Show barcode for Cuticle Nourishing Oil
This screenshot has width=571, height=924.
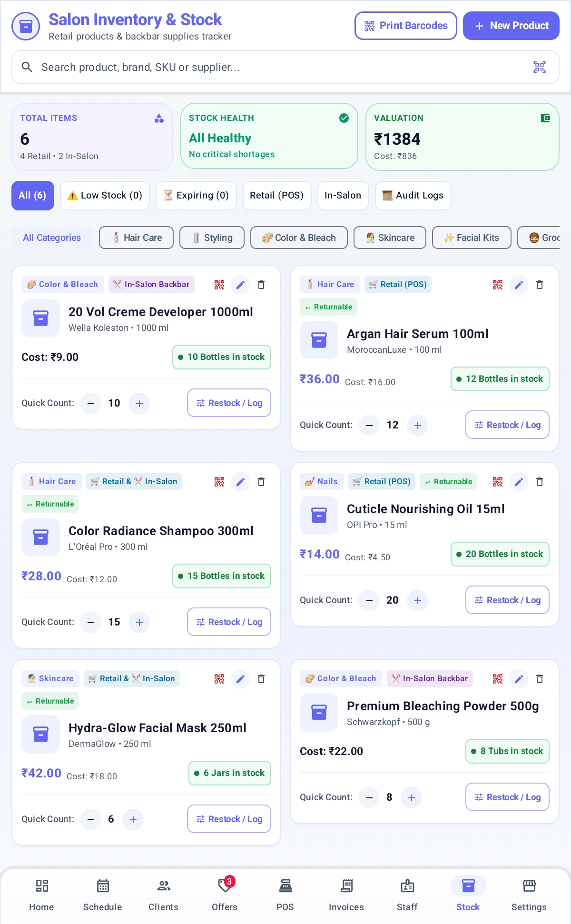[498, 482]
